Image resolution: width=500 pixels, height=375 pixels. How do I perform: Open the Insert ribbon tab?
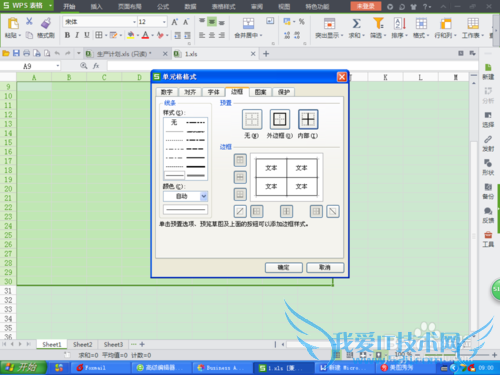pyautogui.click(x=96, y=6)
